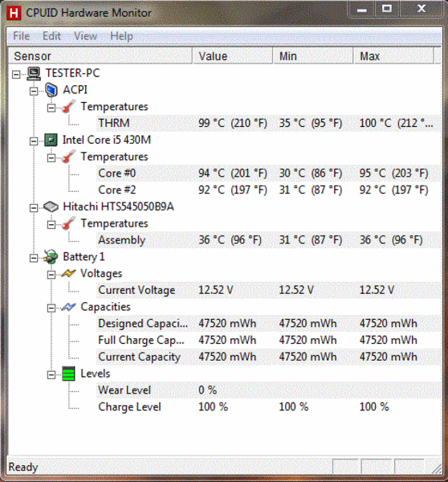Screen dimensions: 448x482
Task: Select the Levels label
Action: [96, 374]
